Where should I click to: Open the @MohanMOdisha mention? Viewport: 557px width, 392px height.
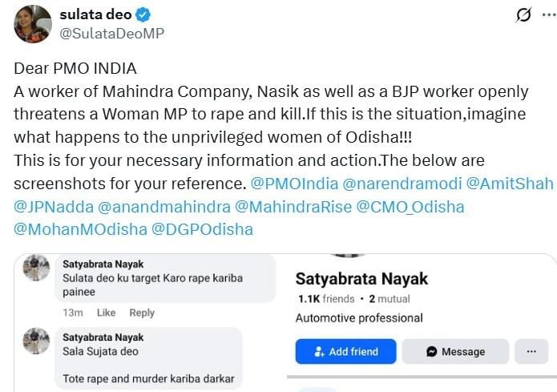[x=81, y=230]
